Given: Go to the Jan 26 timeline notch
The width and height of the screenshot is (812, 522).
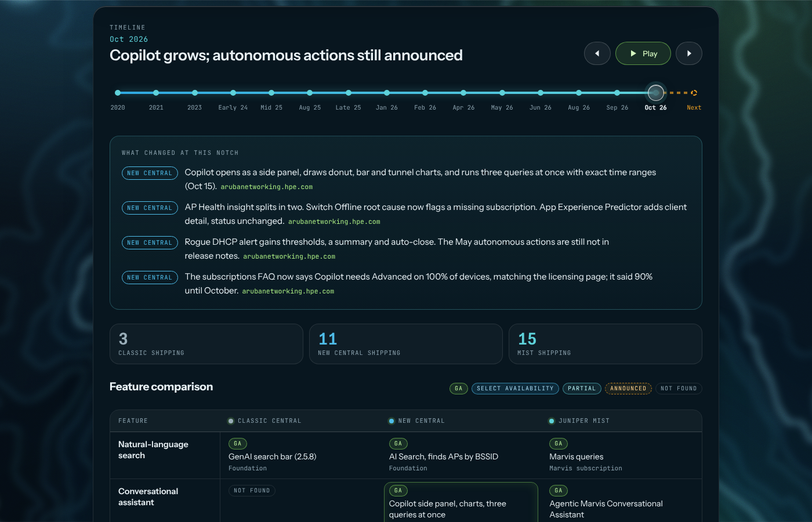Looking at the screenshot, I should (x=387, y=93).
